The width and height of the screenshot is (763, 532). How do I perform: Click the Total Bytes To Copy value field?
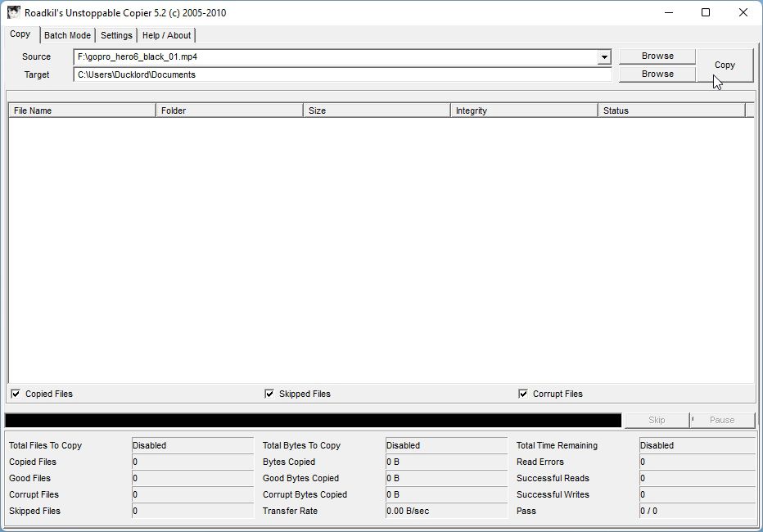(446, 445)
